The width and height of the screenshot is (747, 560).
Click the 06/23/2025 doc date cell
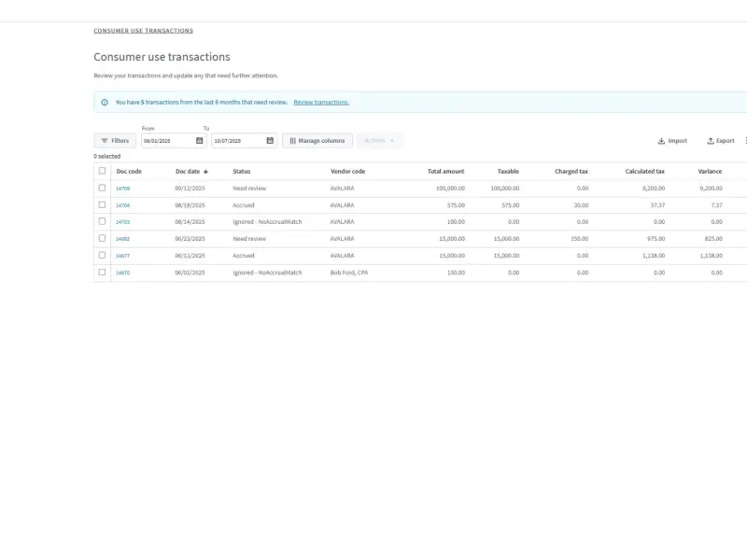point(190,239)
